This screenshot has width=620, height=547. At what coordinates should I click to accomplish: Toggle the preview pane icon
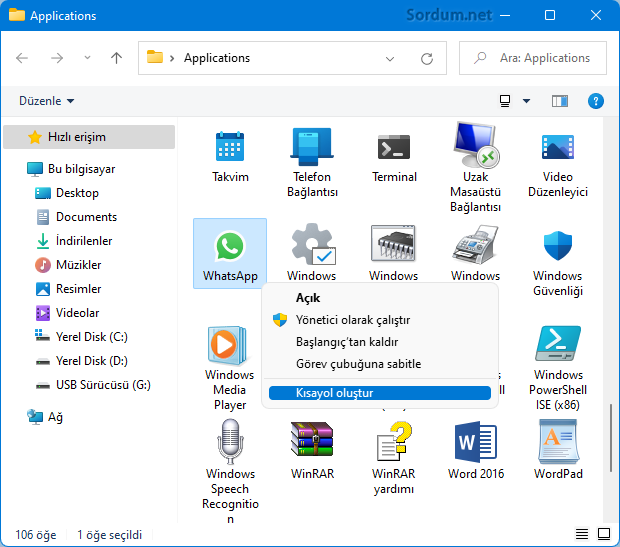click(x=560, y=101)
